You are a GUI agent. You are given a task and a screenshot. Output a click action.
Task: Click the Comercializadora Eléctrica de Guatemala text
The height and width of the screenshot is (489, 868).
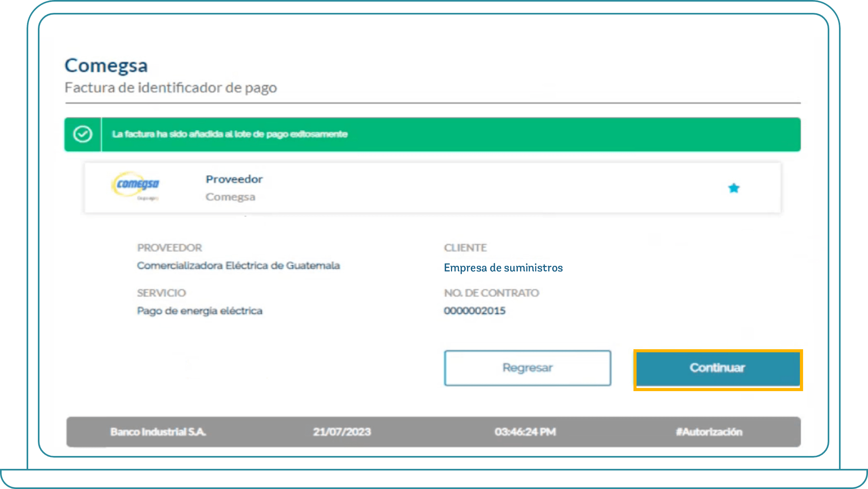click(238, 265)
